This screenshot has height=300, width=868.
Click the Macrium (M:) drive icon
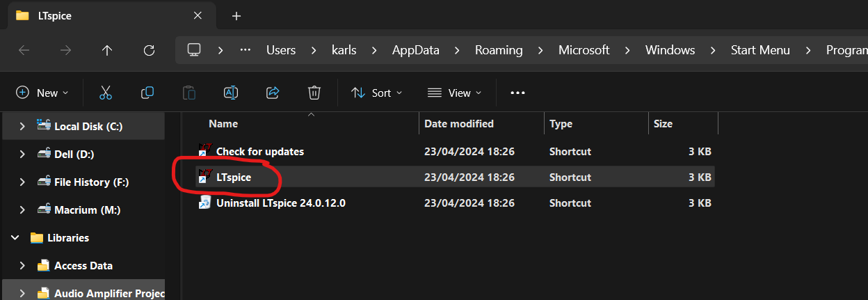pyautogui.click(x=44, y=210)
